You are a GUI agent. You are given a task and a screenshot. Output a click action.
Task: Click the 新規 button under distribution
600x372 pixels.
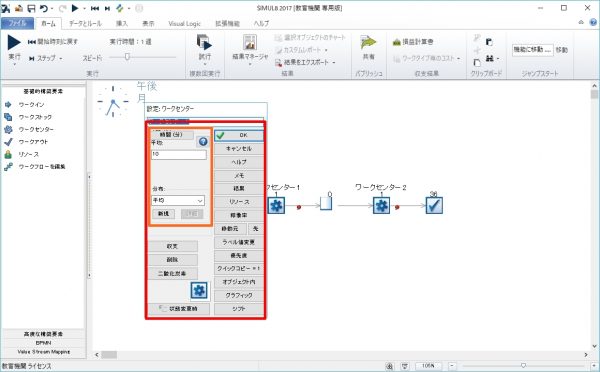[x=163, y=214]
